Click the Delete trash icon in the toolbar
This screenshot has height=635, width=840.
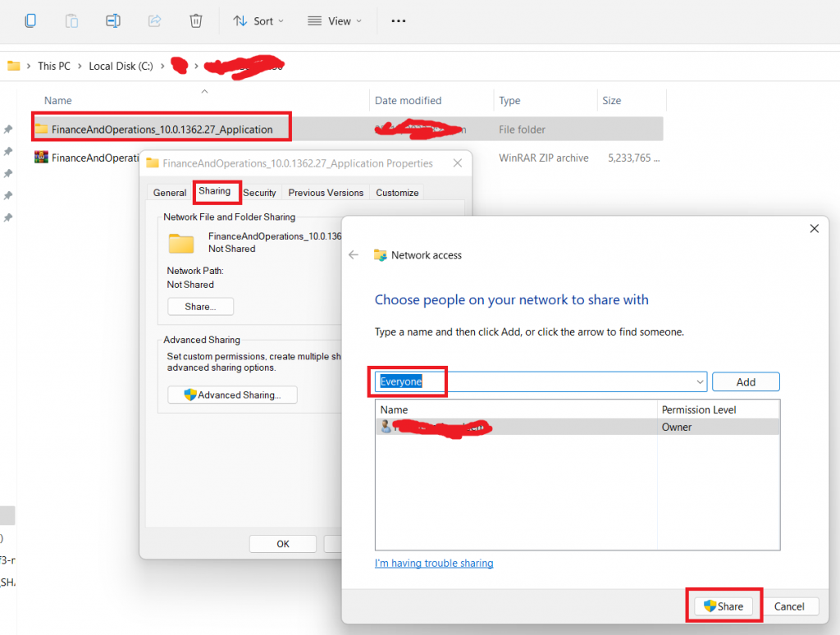[x=195, y=21]
